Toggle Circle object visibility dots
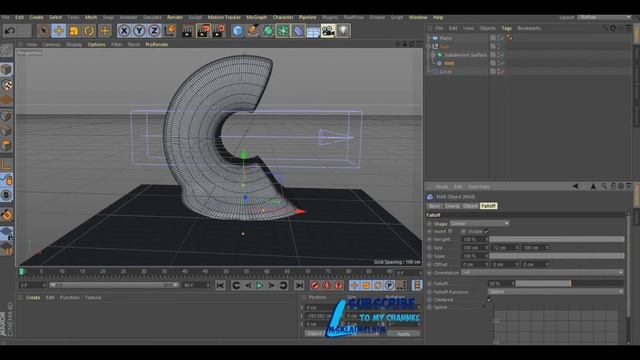The image size is (640, 360). click(498, 71)
